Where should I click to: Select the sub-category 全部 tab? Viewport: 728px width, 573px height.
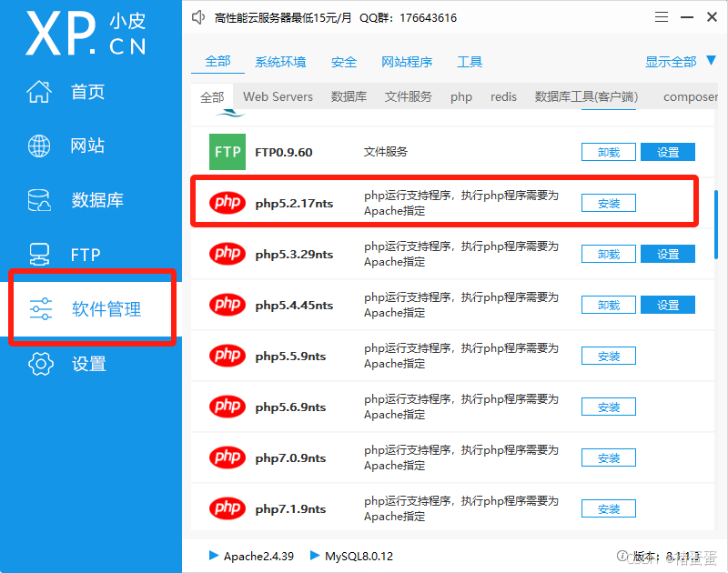tap(212, 97)
